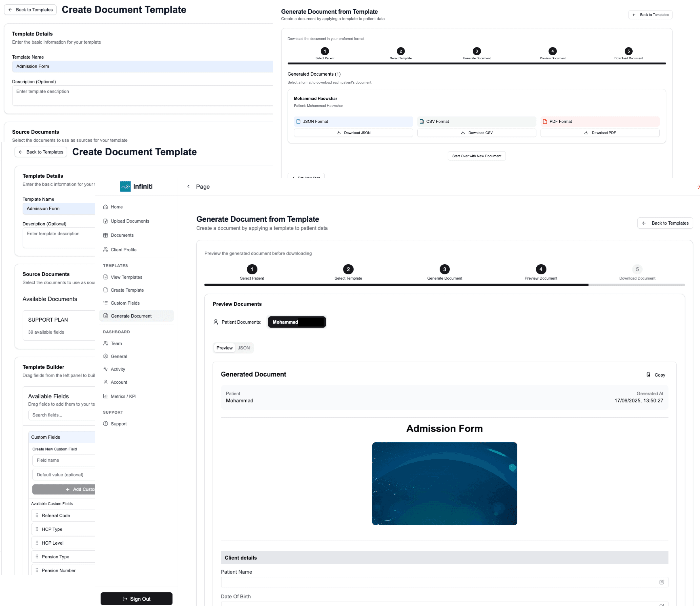The height and width of the screenshot is (606, 700).
Task: Select the SUPPORT PLAN document card
Action: coord(59,325)
